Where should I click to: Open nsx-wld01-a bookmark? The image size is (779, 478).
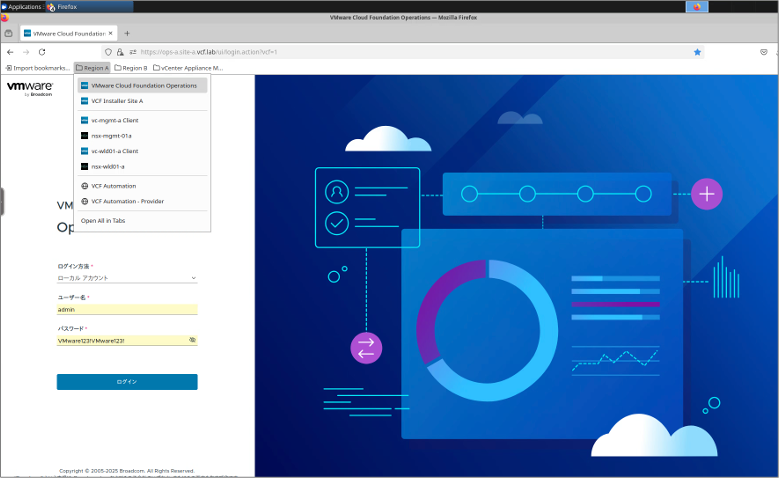(x=143, y=166)
